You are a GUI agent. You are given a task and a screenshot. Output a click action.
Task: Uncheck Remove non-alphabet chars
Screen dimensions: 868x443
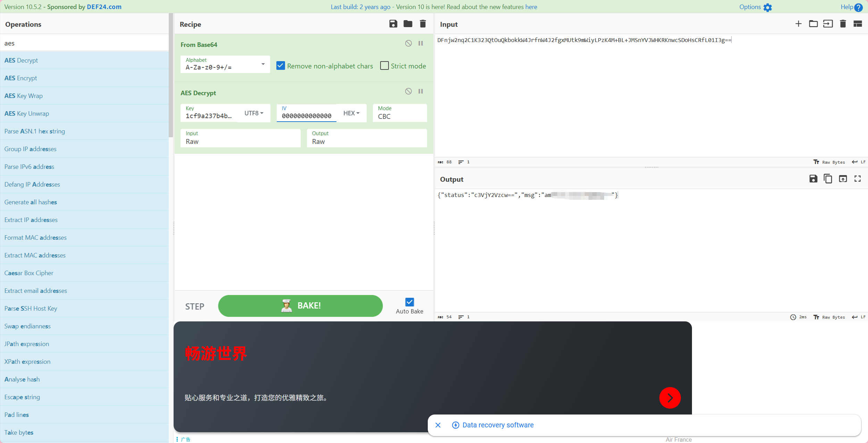point(281,66)
